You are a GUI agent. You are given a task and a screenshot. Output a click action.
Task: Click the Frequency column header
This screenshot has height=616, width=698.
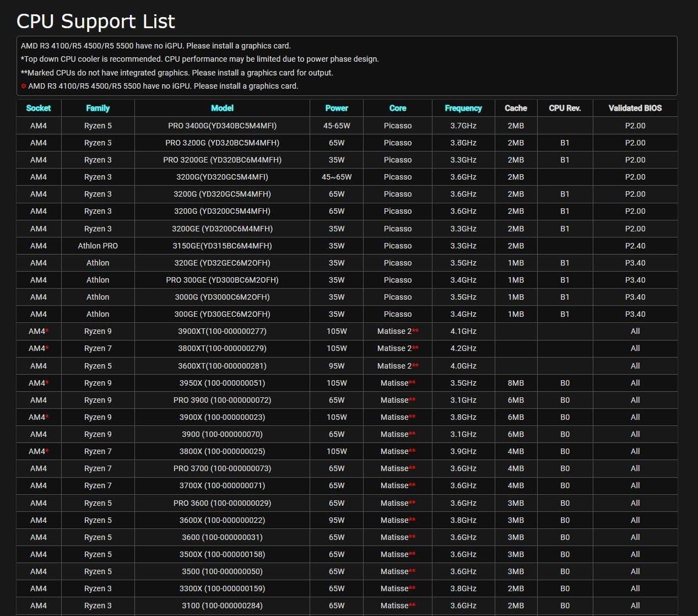(x=463, y=108)
